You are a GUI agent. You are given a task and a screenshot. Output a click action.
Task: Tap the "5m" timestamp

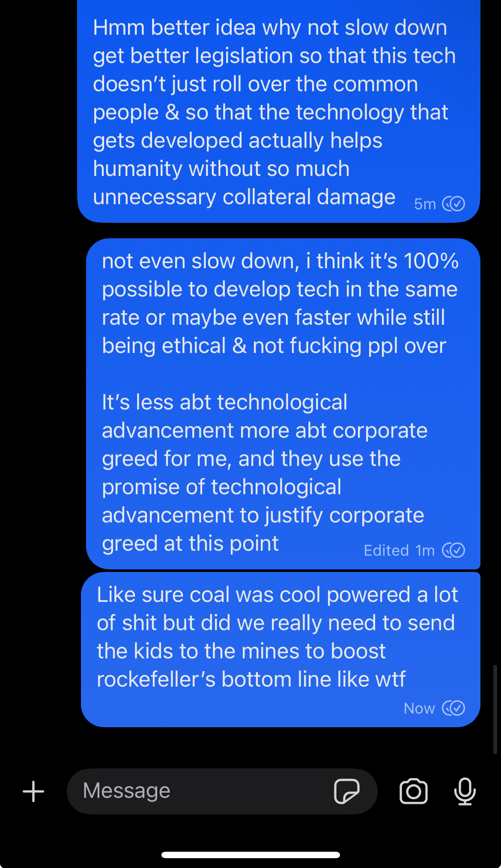coord(425,204)
